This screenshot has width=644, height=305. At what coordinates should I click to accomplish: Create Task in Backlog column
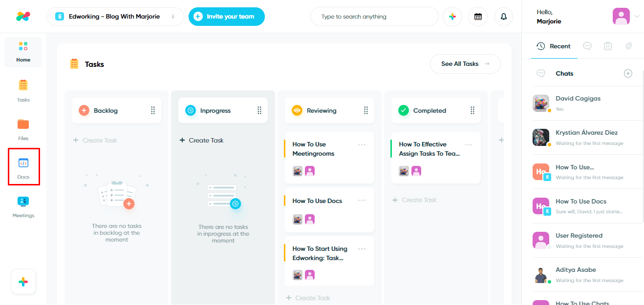95,141
